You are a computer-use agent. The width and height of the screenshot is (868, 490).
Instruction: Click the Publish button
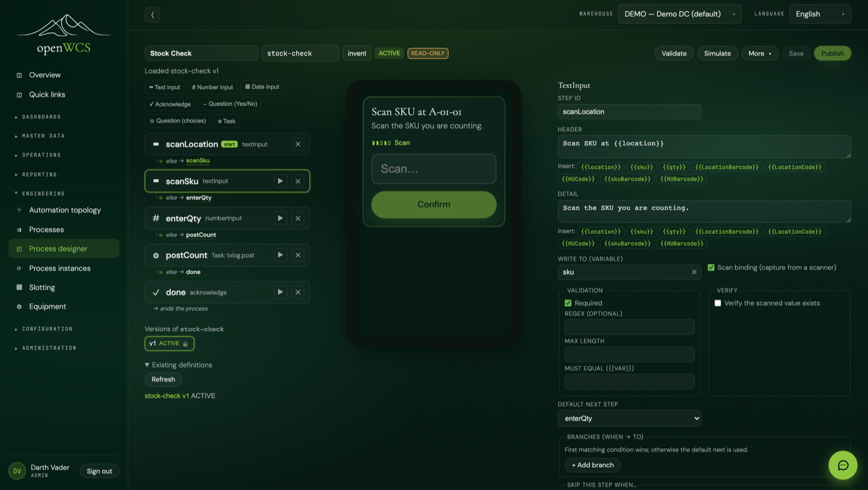tap(832, 53)
